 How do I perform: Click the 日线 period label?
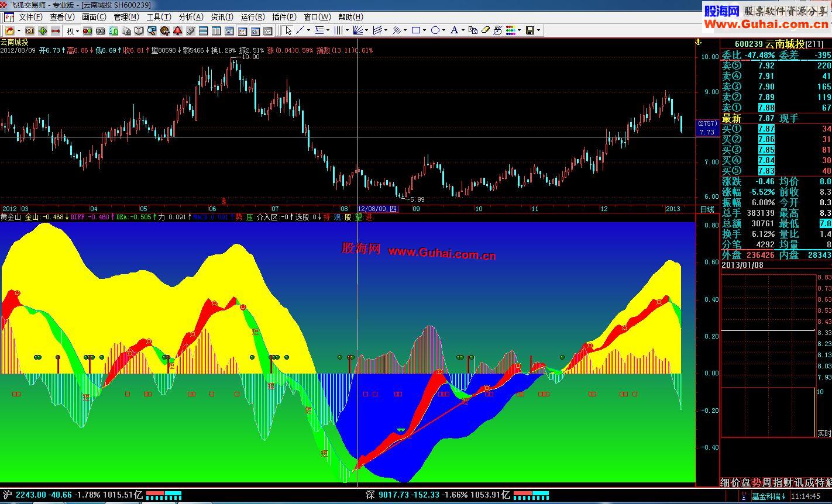pyautogui.click(x=707, y=209)
